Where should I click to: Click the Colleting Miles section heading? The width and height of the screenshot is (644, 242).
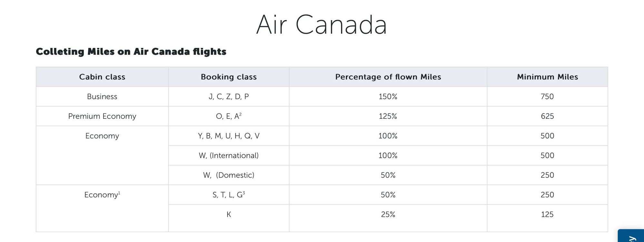coord(131,51)
